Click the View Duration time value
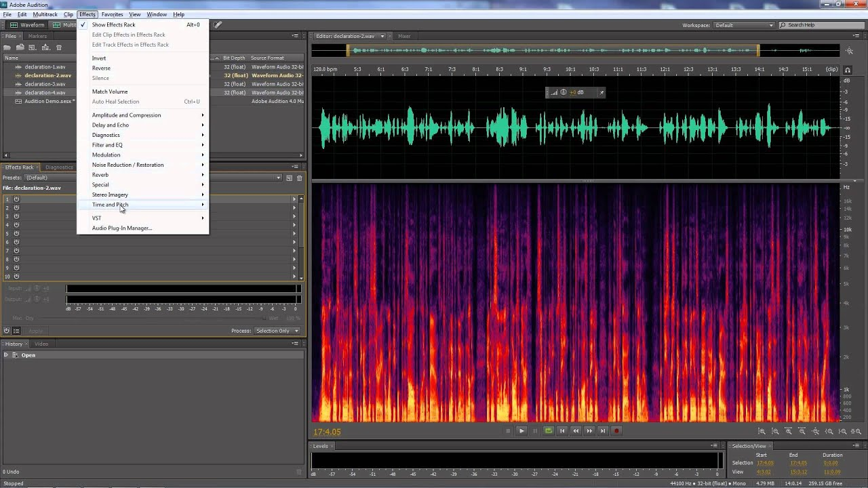This screenshot has width=868, height=488. [x=831, y=472]
